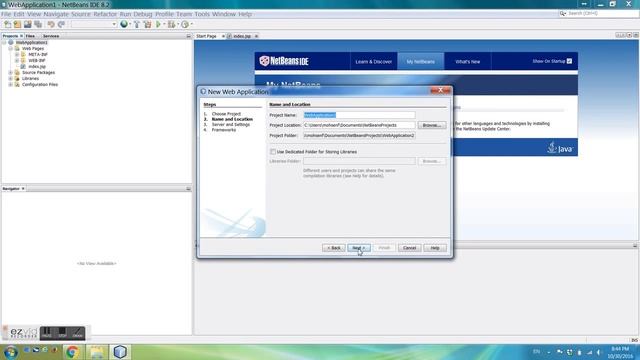The height and width of the screenshot is (360, 640).
Task: Expand the Configuration Files node
Action: (x=11, y=84)
